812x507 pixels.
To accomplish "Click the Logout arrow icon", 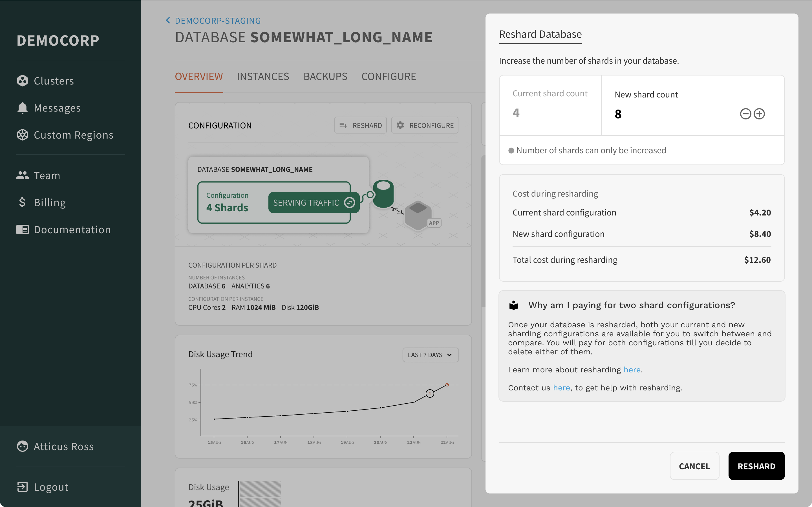I will 23,486.
